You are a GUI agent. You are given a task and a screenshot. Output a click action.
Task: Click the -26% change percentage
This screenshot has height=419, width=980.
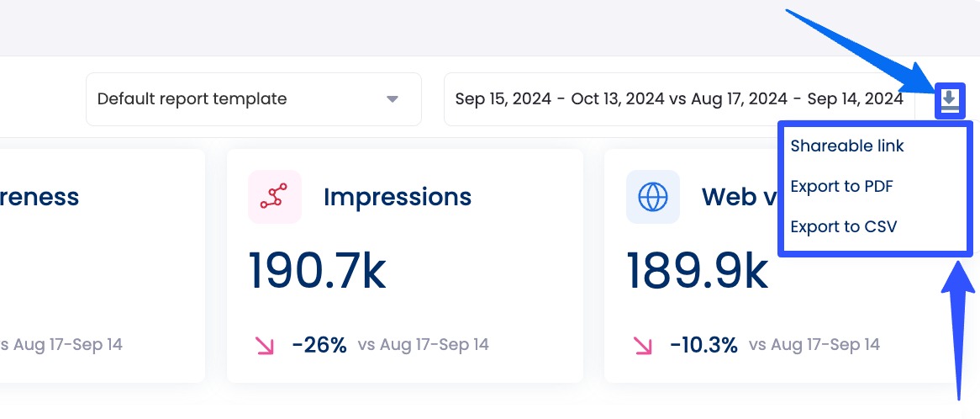pos(319,344)
